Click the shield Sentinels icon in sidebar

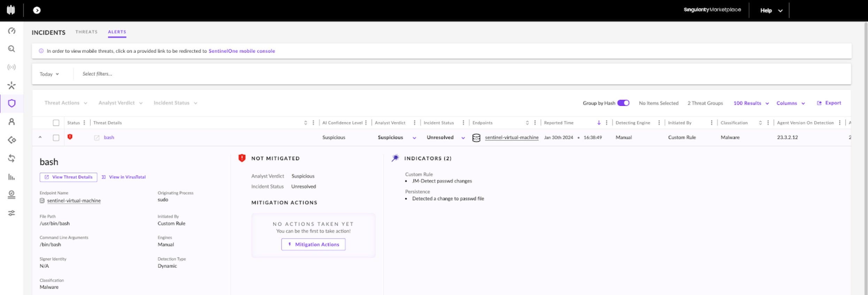point(11,103)
